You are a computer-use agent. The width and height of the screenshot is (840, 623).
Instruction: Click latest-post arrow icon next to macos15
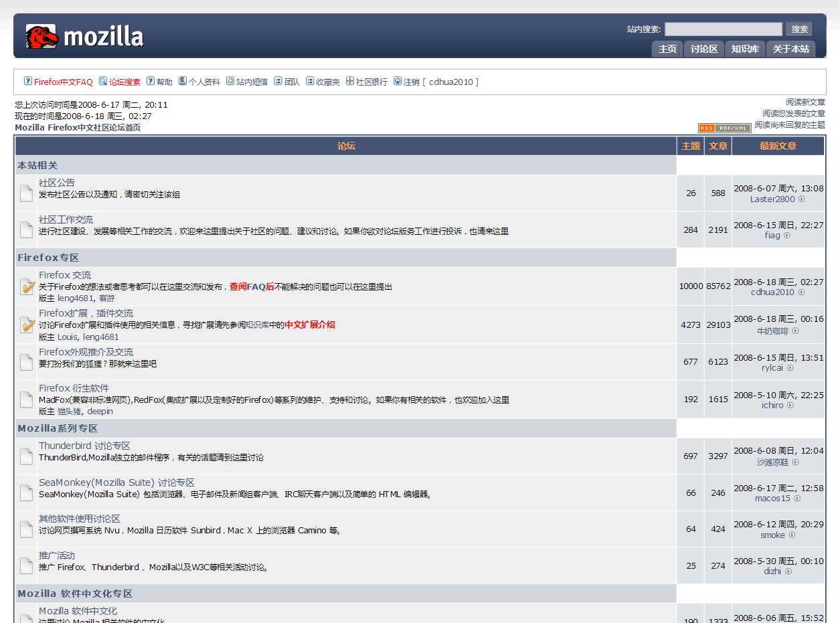click(797, 498)
